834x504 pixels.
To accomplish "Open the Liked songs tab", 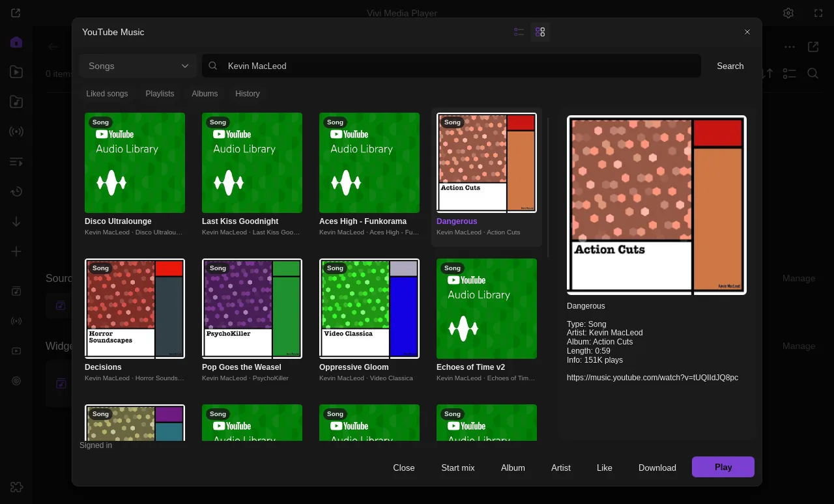I will pyautogui.click(x=107, y=94).
